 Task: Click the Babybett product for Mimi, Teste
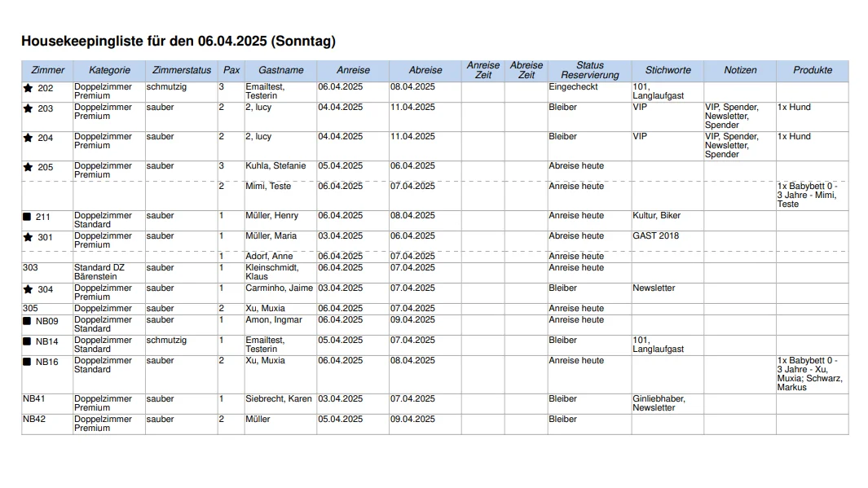pyautogui.click(x=807, y=196)
